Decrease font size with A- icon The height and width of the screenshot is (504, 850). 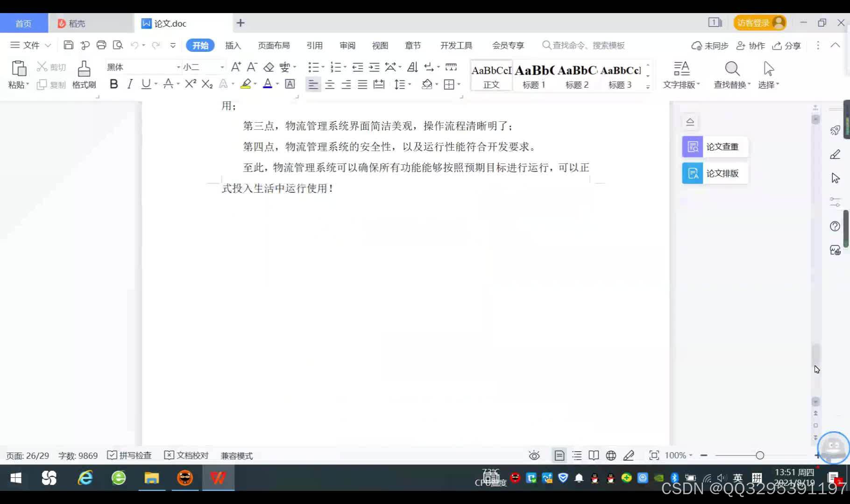[252, 67]
